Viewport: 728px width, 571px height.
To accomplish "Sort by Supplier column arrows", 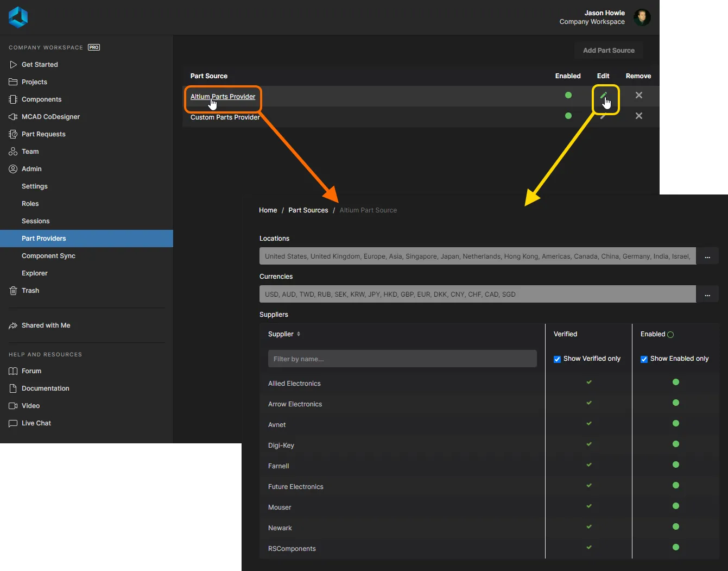I will point(299,334).
